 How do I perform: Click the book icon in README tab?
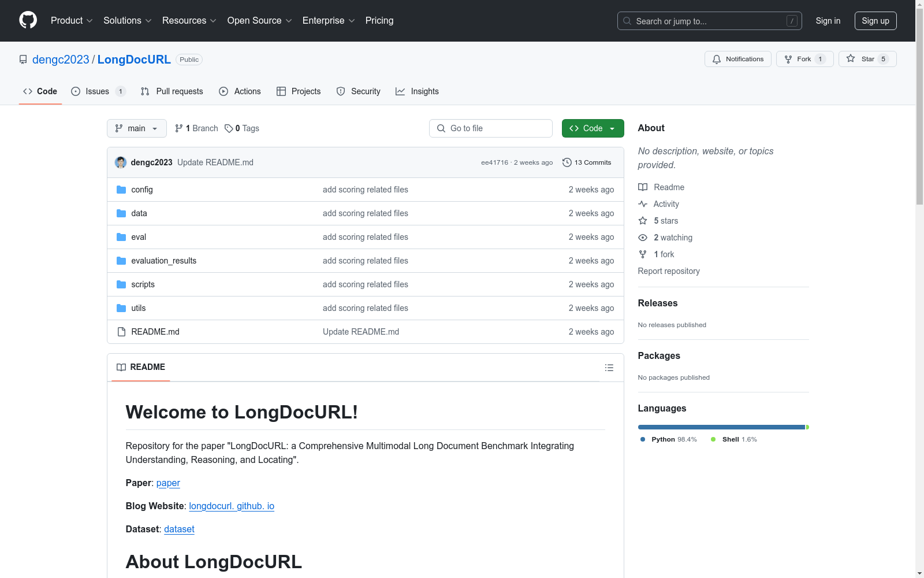[121, 367]
